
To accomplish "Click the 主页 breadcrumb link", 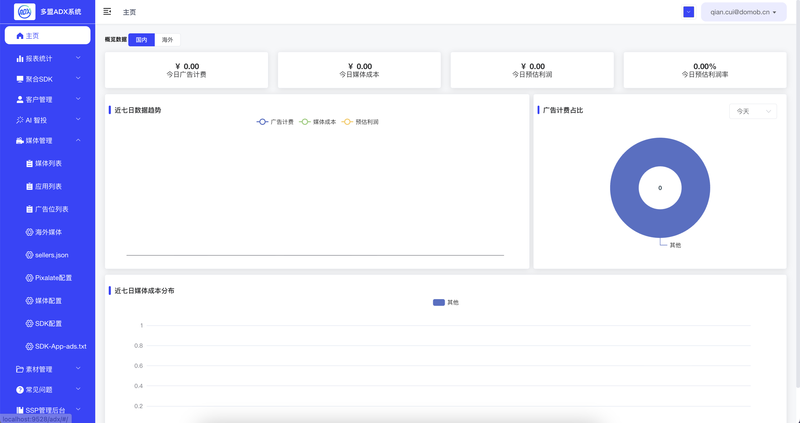I will click(x=130, y=12).
